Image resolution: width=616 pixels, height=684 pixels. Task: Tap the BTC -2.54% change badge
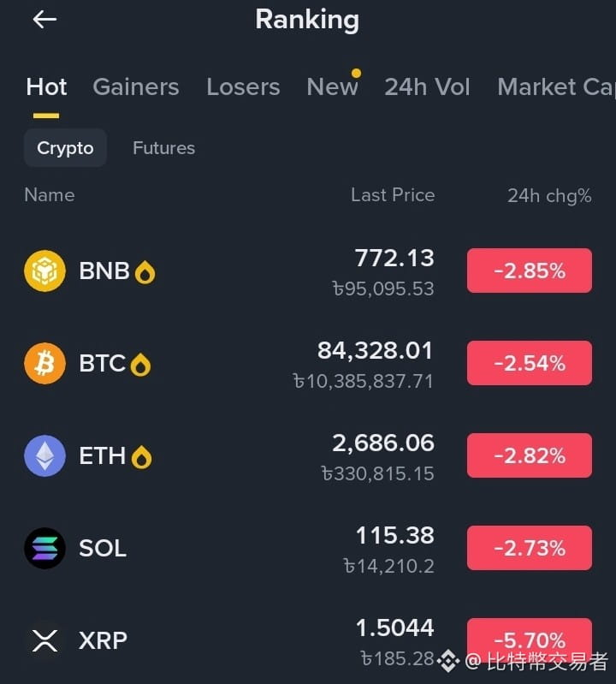[530, 363]
